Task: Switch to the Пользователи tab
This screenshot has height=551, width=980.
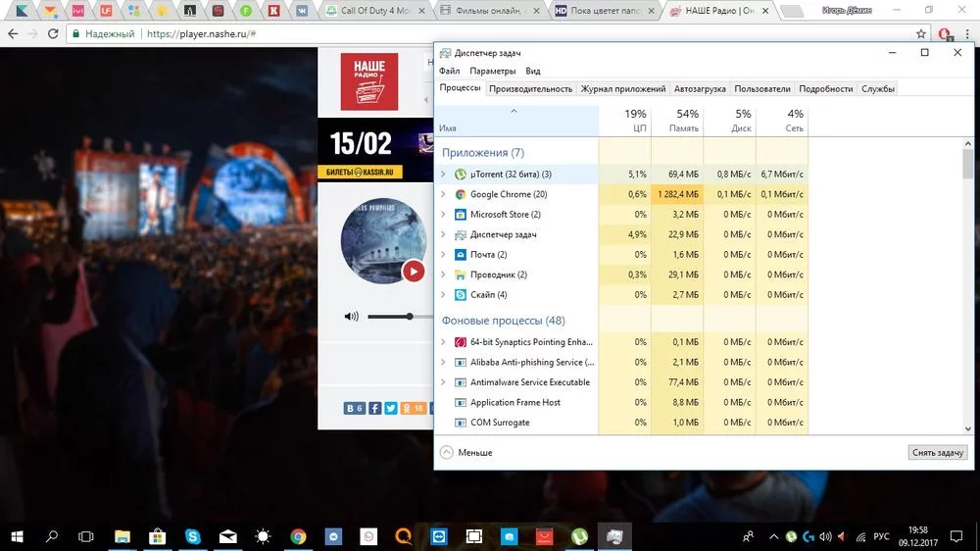Action: [x=762, y=89]
